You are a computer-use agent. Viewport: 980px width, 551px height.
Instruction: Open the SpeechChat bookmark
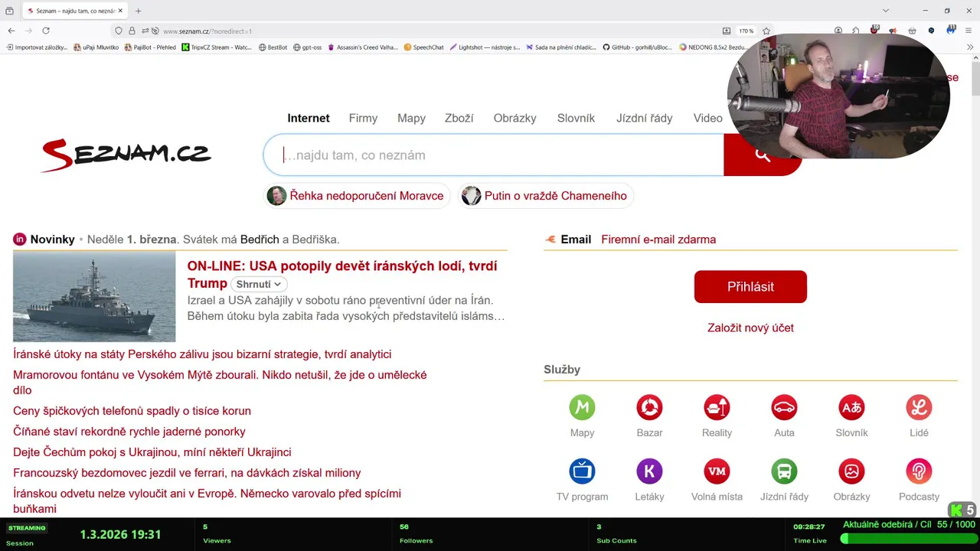pos(423,47)
